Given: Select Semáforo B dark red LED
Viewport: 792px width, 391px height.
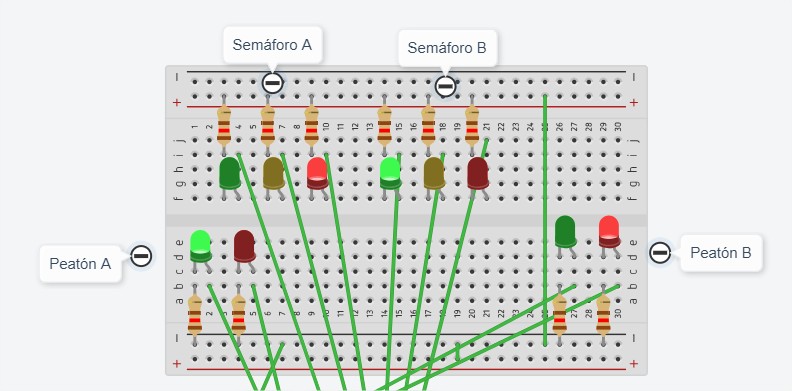Looking at the screenshot, I should pyautogui.click(x=478, y=173).
